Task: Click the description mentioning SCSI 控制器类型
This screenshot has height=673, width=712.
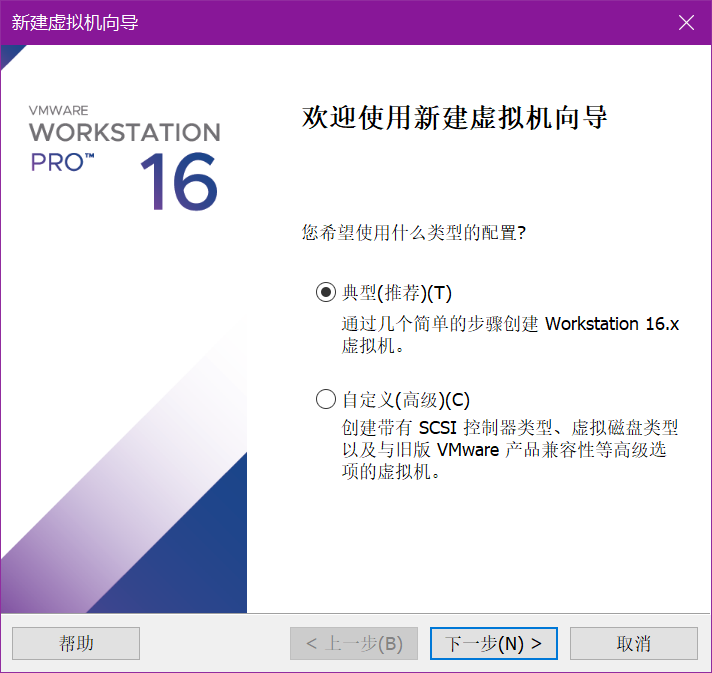Action: [509, 449]
